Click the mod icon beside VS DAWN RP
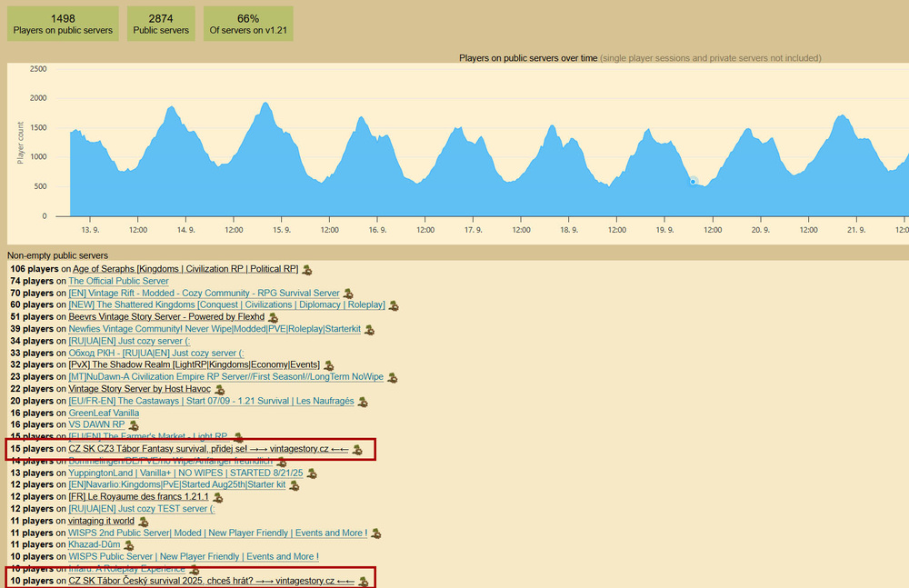Image resolution: width=909 pixels, height=588 pixels. 134,425
